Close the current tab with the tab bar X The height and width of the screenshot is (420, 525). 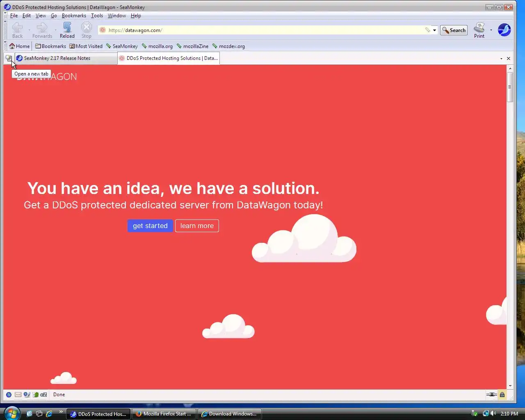point(509,59)
